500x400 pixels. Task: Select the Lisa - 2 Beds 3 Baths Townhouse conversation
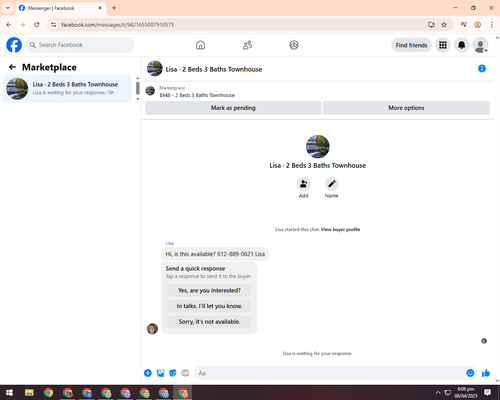[x=67, y=89]
